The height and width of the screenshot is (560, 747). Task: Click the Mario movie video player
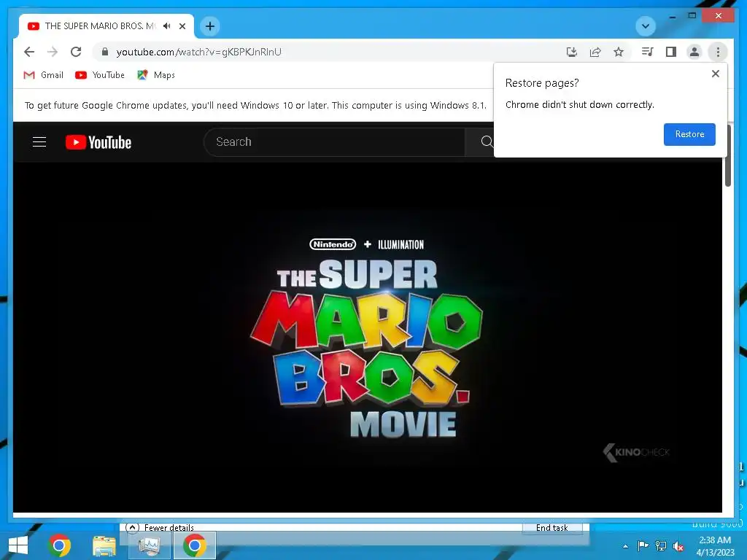[x=368, y=337]
